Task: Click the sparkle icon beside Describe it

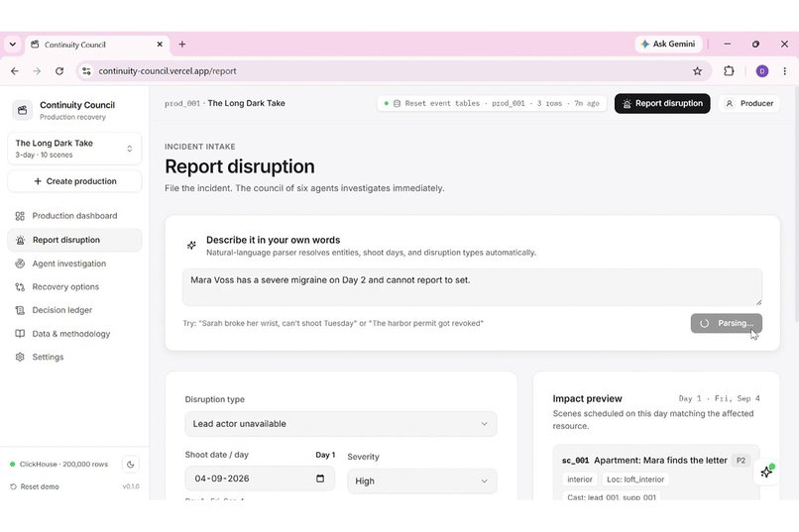Action: pos(191,246)
